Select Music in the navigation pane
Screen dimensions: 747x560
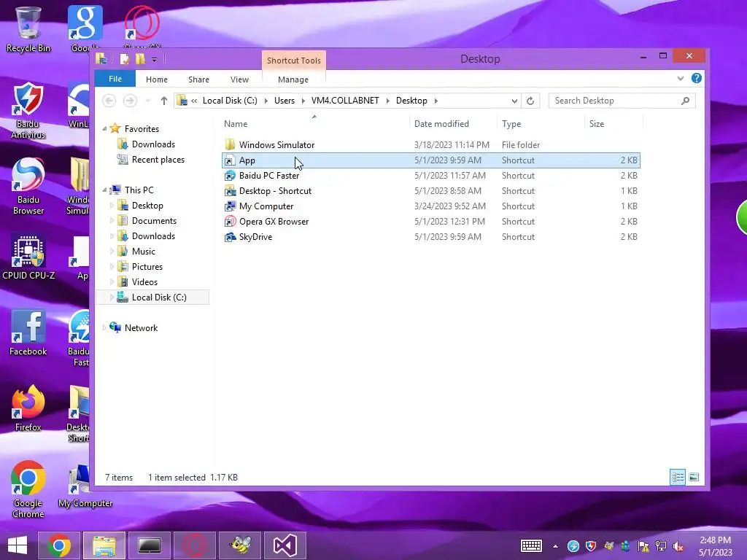click(x=136, y=252)
